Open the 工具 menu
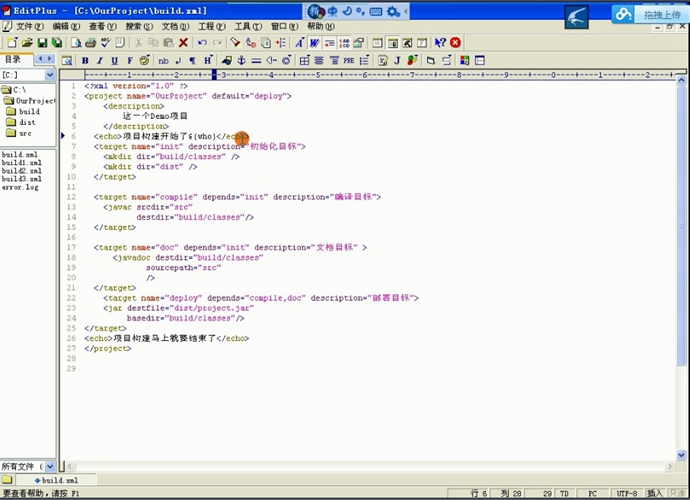The image size is (690, 500). pos(248,26)
